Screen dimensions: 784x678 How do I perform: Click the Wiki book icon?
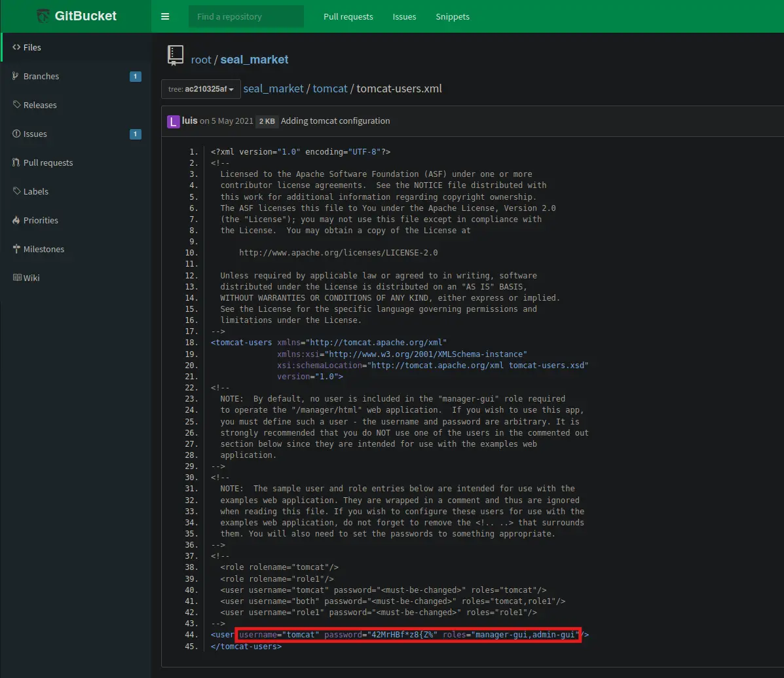click(17, 278)
